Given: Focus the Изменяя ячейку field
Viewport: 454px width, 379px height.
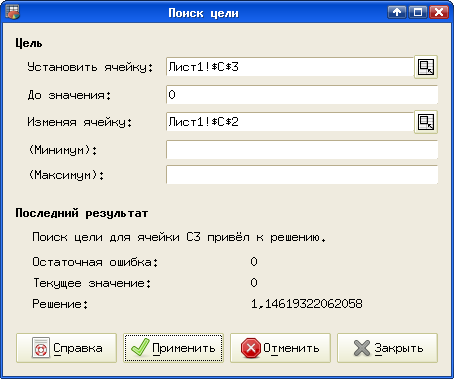Looking at the screenshot, I should pos(290,122).
